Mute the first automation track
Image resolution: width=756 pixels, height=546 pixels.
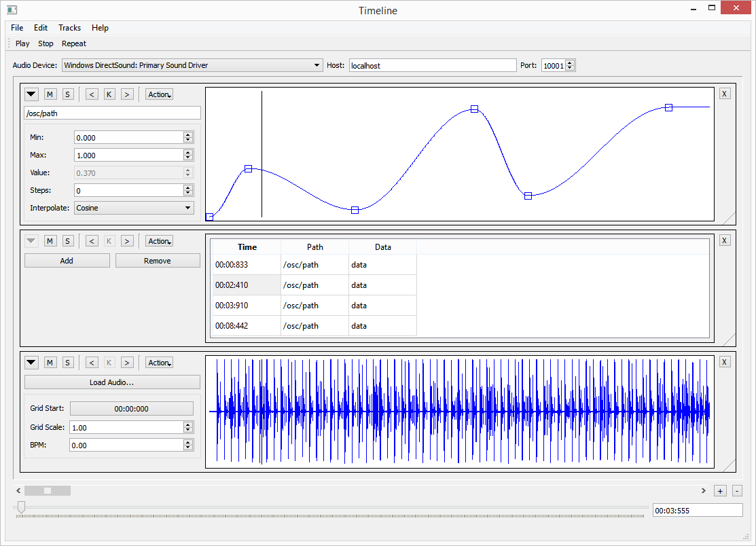click(50, 94)
